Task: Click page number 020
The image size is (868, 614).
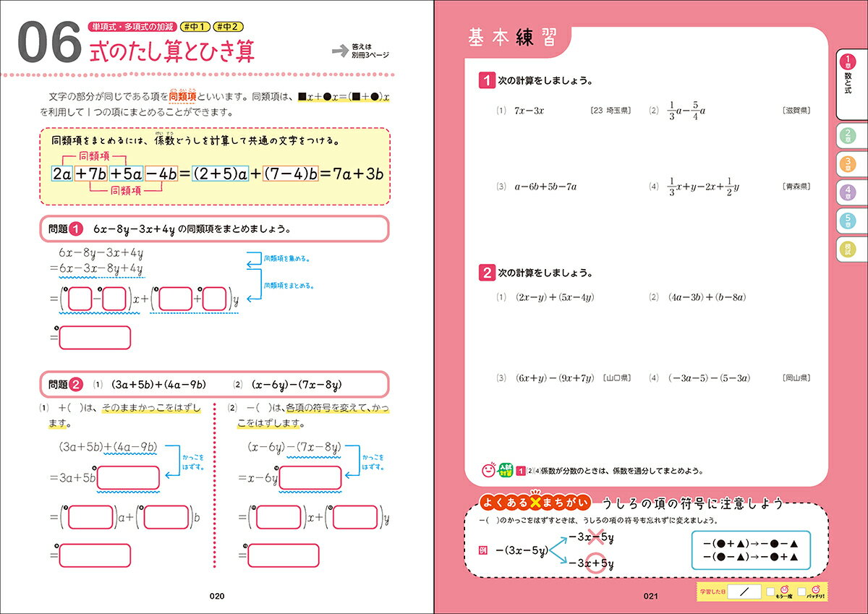Action: [217, 596]
